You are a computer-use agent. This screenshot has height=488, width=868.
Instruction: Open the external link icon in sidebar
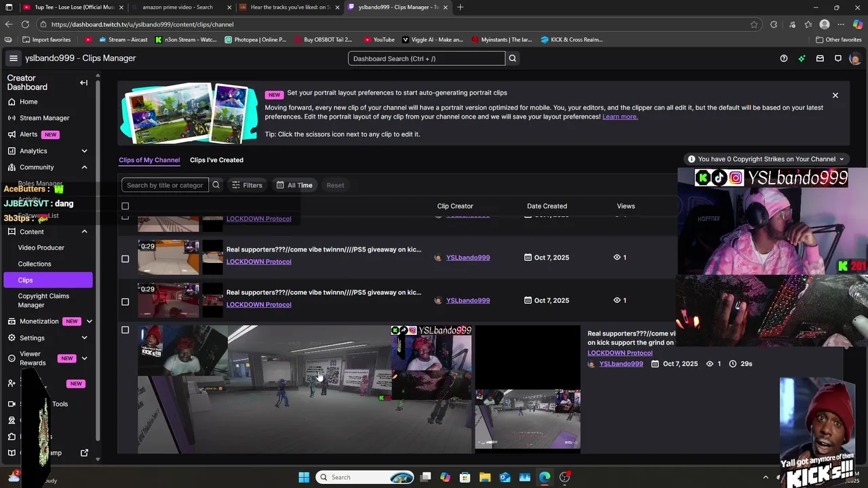(x=85, y=453)
